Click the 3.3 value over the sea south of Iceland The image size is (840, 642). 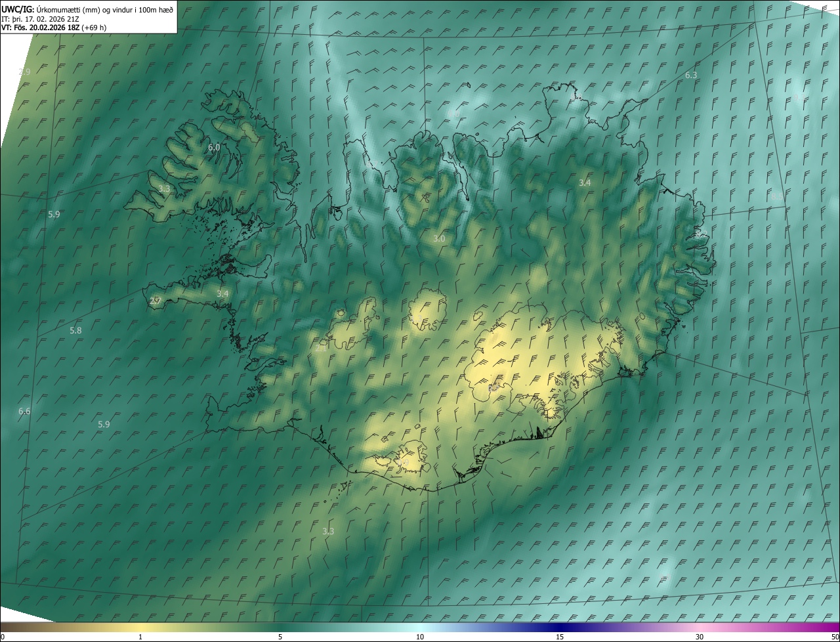point(328,531)
